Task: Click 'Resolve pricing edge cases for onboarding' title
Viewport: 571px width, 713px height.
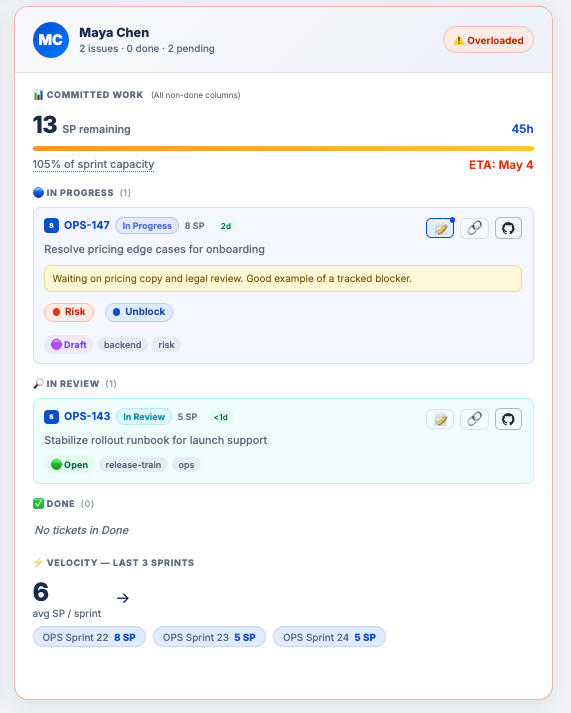Action: (x=155, y=249)
